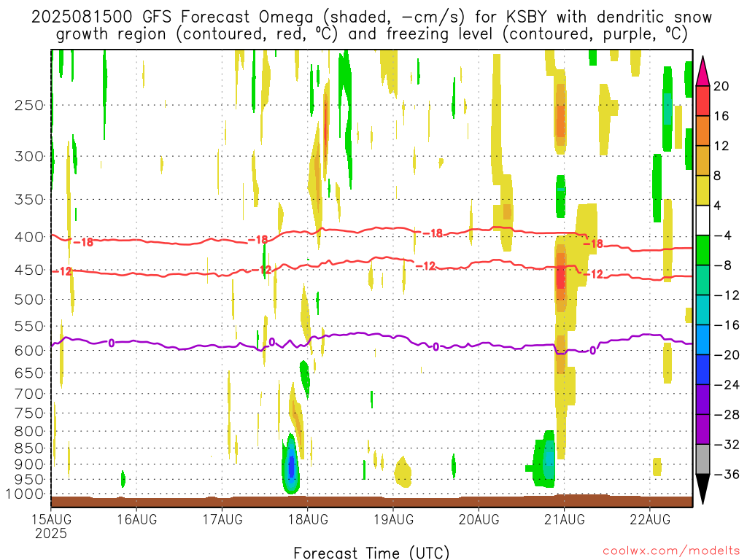The width and height of the screenshot is (747, 560).
Task: Select the 950 pressure level label
Action: pyautogui.click(x=29, y=480)
